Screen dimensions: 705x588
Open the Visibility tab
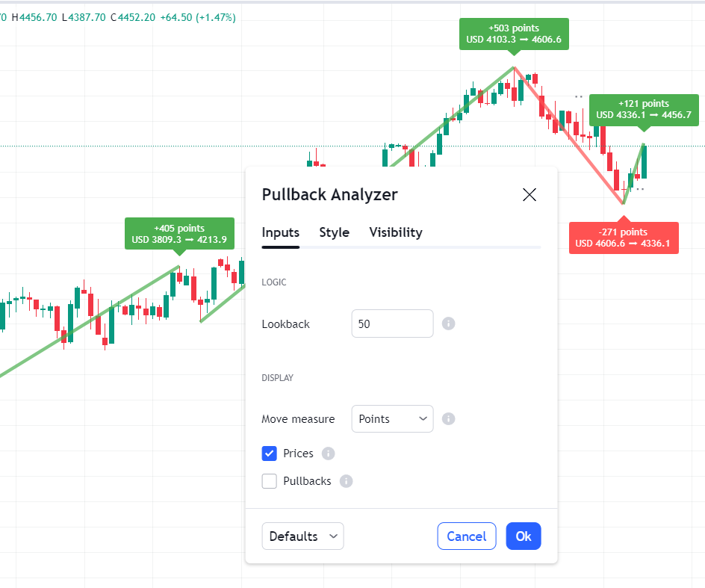point(396,232)
